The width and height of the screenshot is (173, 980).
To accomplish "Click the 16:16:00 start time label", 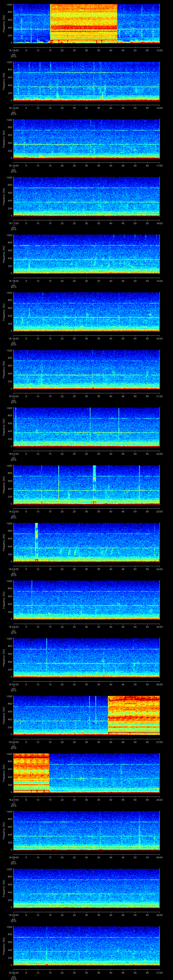I will coord(13,166).
